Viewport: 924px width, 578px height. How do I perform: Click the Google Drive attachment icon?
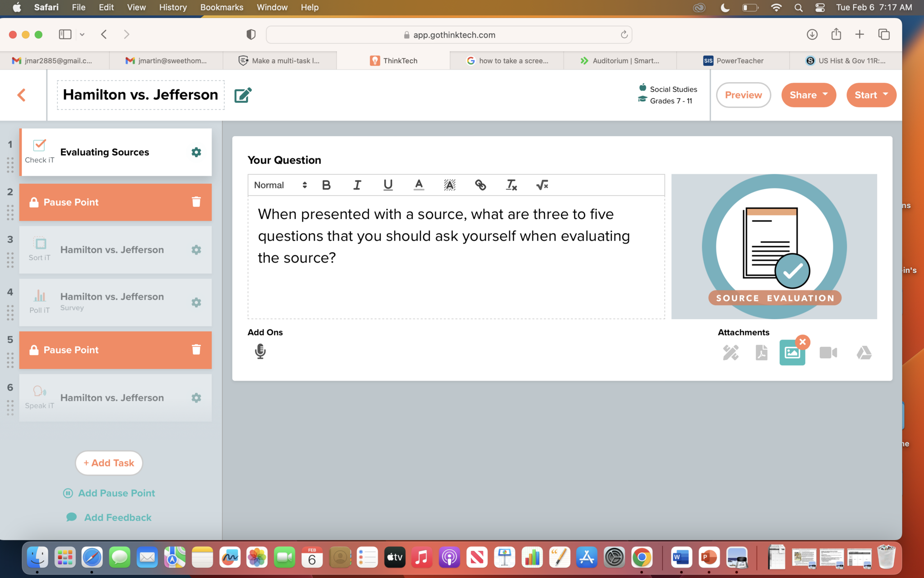864,352
